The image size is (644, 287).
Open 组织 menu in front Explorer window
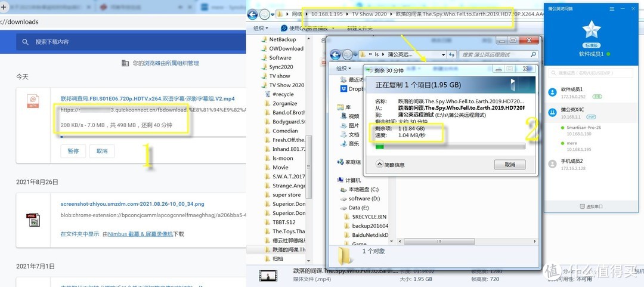[344, 68]
